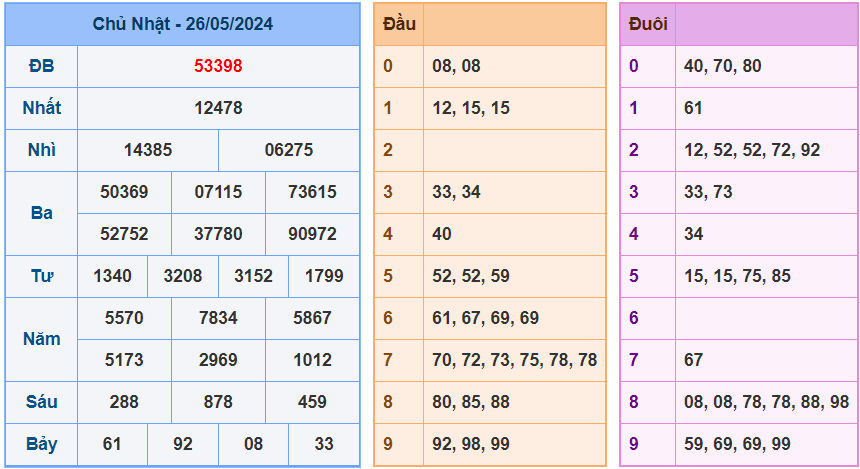Click Sáu prize number 878
Viewport: 860px width, 469px height.
coord(218,402)
